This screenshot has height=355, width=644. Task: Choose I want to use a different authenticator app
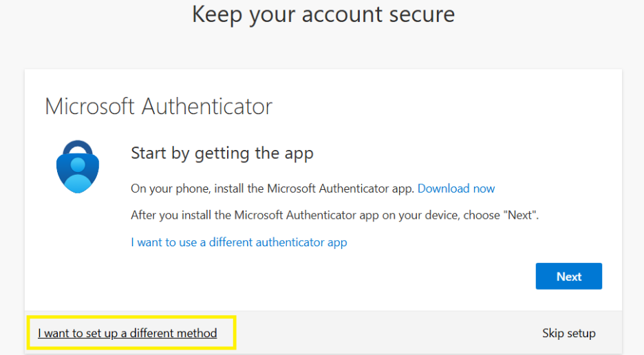click(239, 242)
